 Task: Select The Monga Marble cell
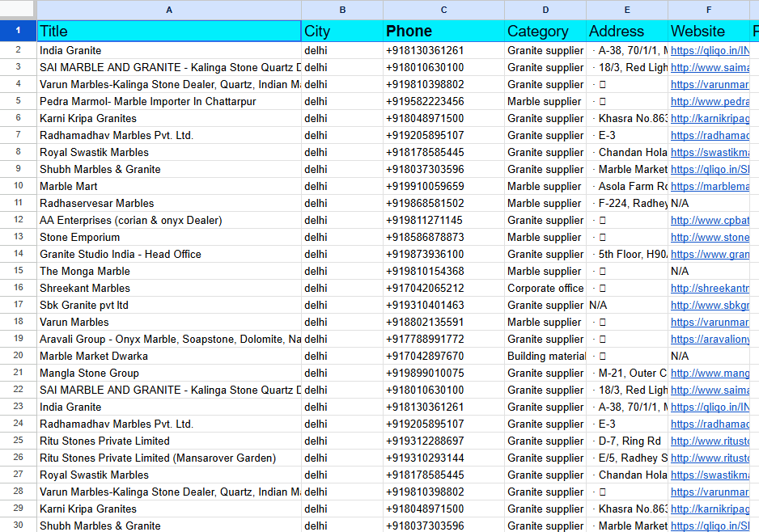[x=169, y=271]
